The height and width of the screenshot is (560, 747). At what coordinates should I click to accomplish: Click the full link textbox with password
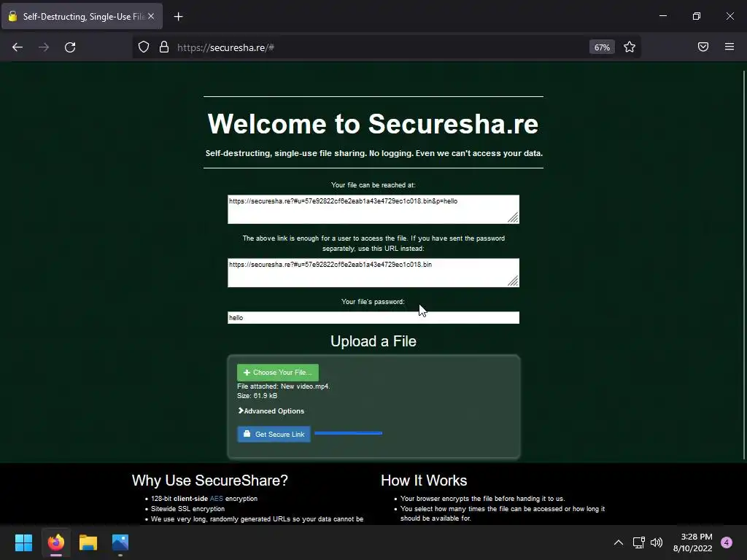click(x=373, y=209)
